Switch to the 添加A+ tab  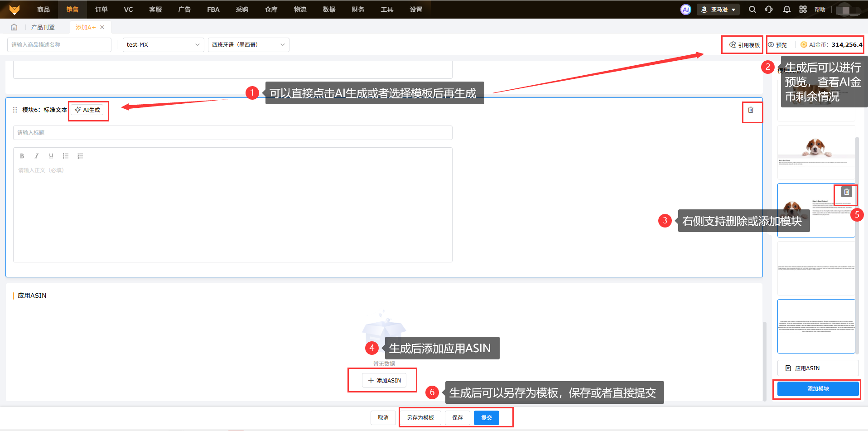click(86, 27)
